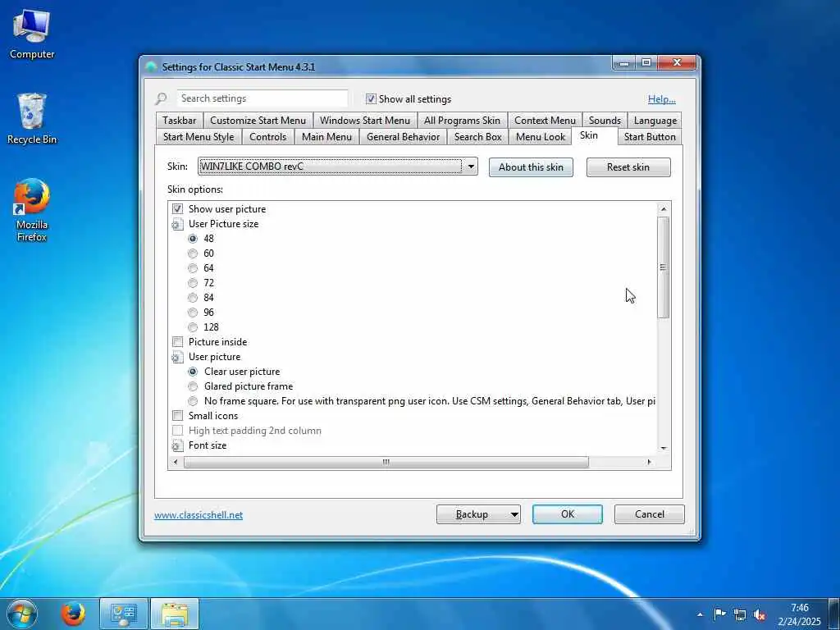Screen dimensions: 840x630
Task: Select user picture size 128
Action: click(x=193, y=327)
